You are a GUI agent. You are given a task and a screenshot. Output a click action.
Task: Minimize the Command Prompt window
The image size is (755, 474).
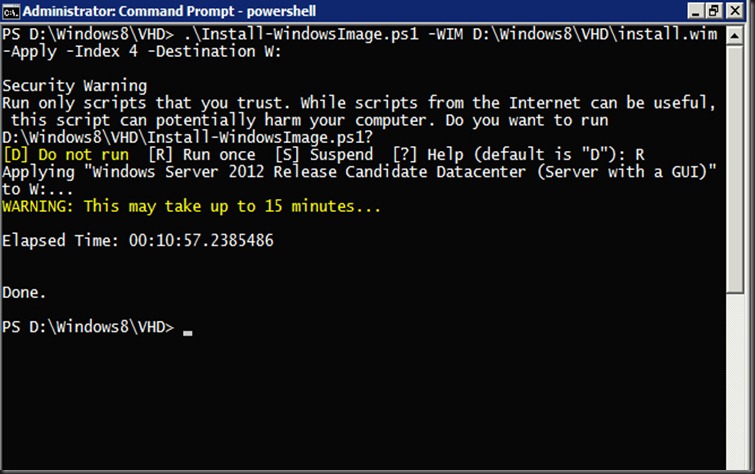pos(695,11)
